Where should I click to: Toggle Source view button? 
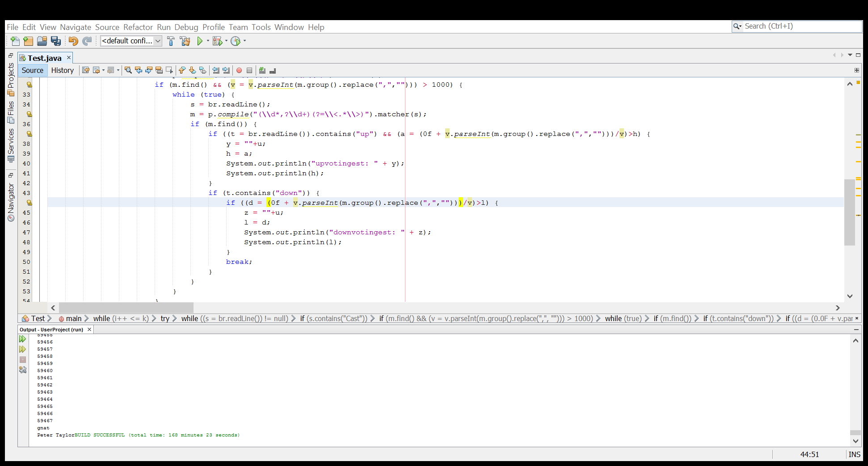(33, 70)
